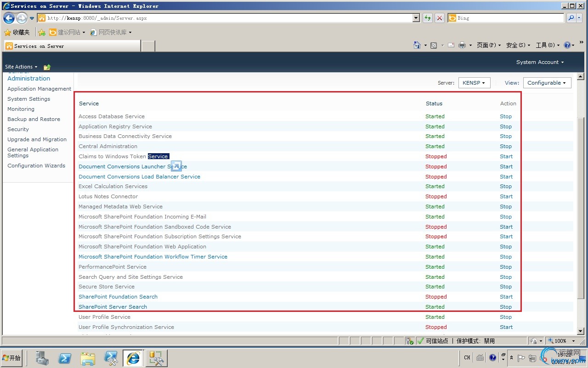The height and width of the screenshot is (368, 588).
Task: Select Monitoring in the left navigation
Action: pos(21,109)
